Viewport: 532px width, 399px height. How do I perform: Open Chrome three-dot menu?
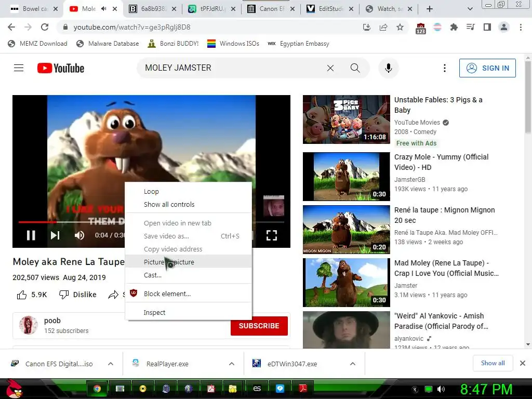pyautogui.click(x=521, y=27)
